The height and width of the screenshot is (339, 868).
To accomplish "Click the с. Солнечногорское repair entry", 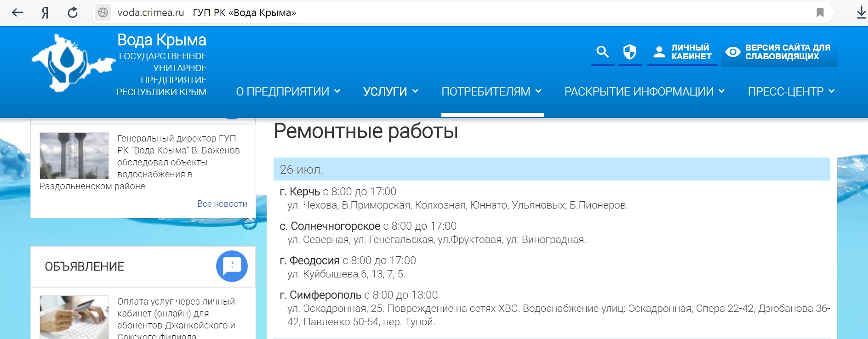I will [368, 226].
